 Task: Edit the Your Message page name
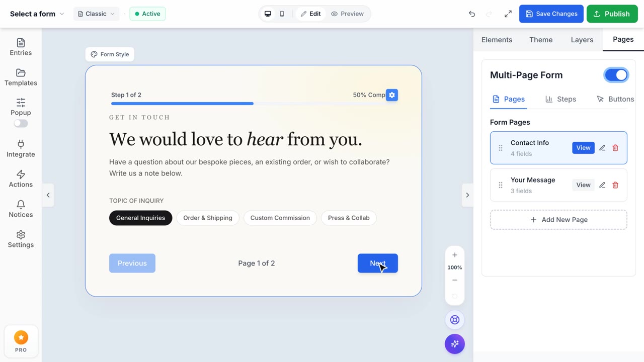click(602, 185)
